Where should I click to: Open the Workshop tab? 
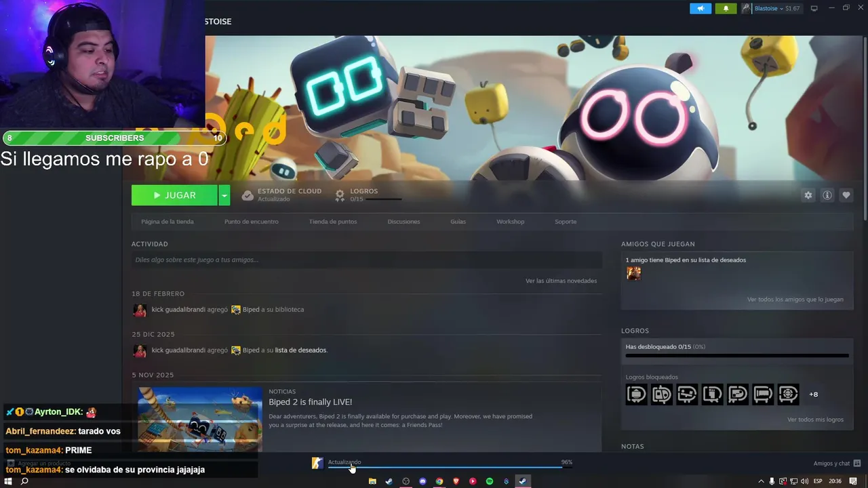[510, 222]
